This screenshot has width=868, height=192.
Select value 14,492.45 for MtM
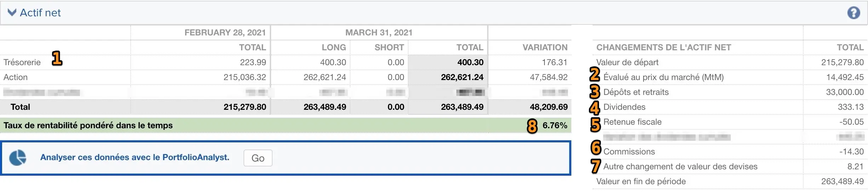pyautogui.click(x=845, y=77)
